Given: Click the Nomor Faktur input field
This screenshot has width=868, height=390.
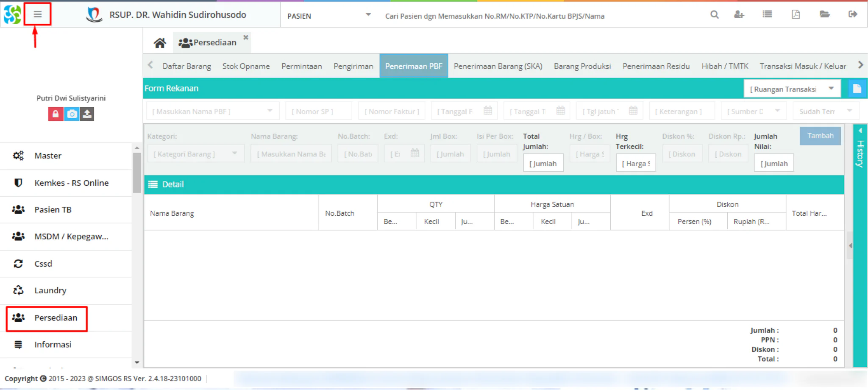Looking at the screenshot, I should tap(392, 111).
